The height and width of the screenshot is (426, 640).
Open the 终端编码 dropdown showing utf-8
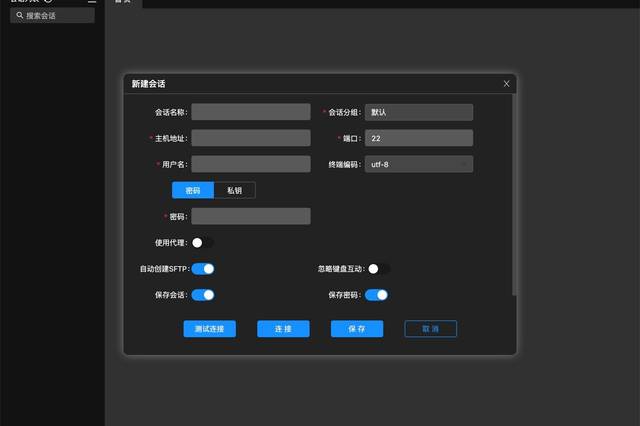pyautogui.click(x=419, y=164)
